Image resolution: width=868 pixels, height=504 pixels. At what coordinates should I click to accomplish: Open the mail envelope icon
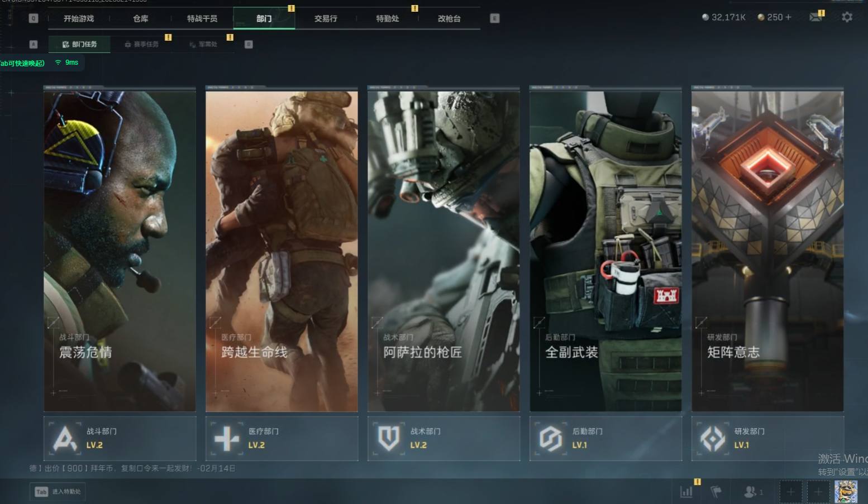pyautogui.click(x=815, y=17)
